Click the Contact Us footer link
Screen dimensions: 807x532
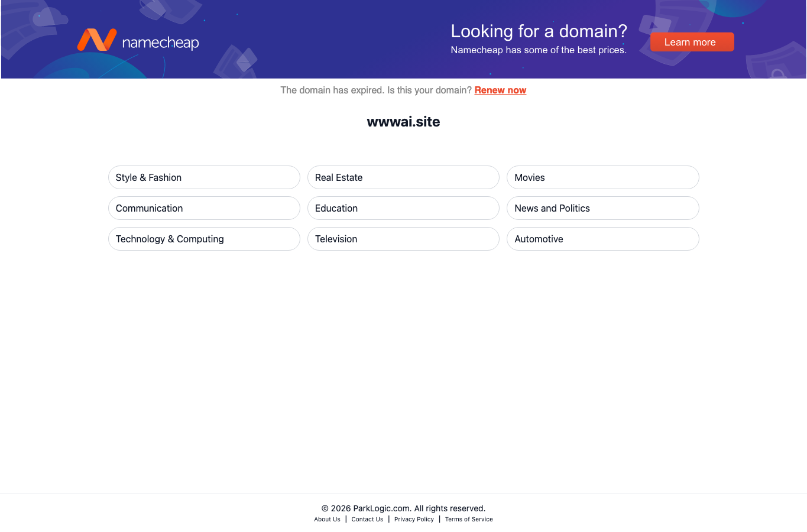(367, 519)
